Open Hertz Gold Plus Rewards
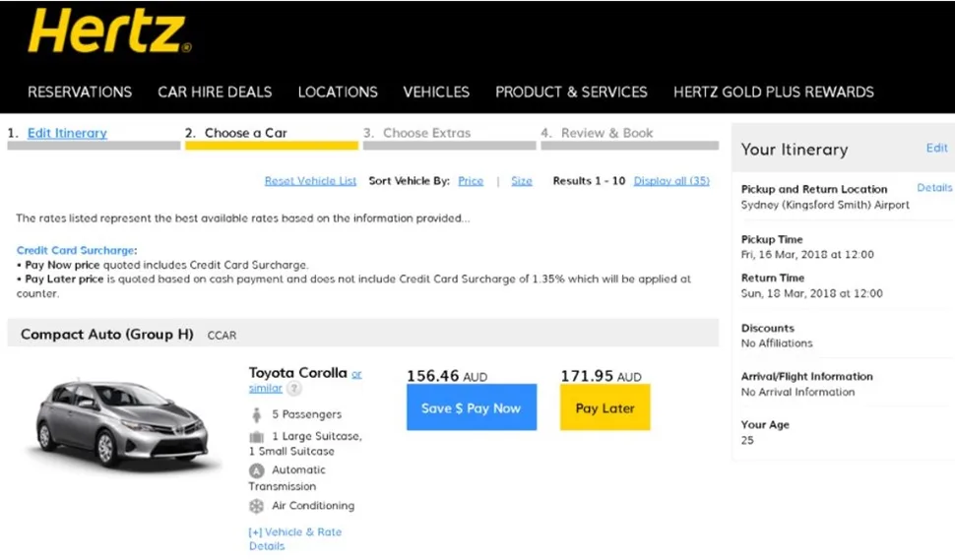955x560 pixels. (773, 92)
